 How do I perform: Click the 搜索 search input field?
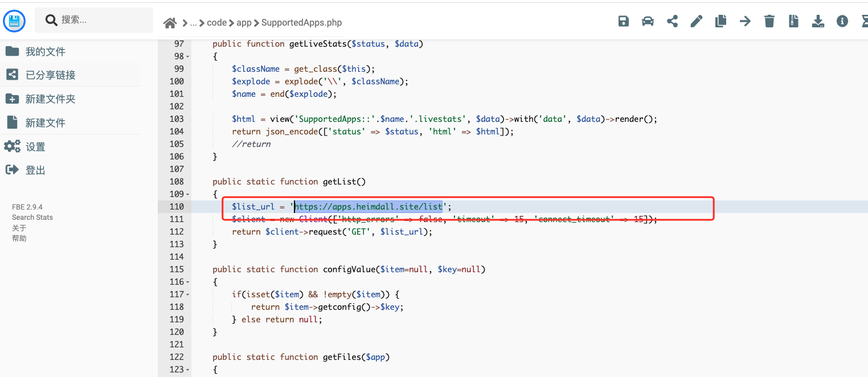103,20
